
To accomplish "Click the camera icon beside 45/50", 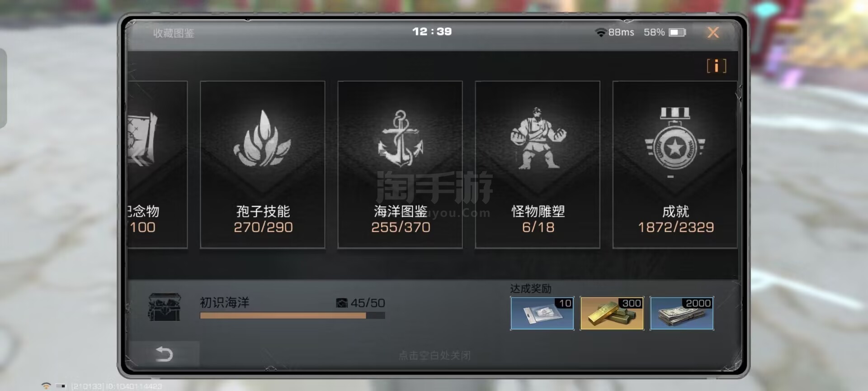I will tap(342, 303).
